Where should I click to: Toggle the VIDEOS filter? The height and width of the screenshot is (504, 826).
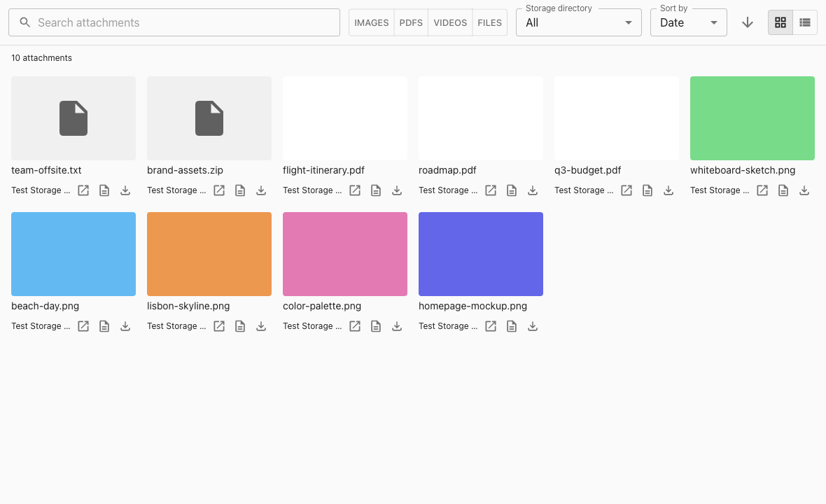click(450, 22)
